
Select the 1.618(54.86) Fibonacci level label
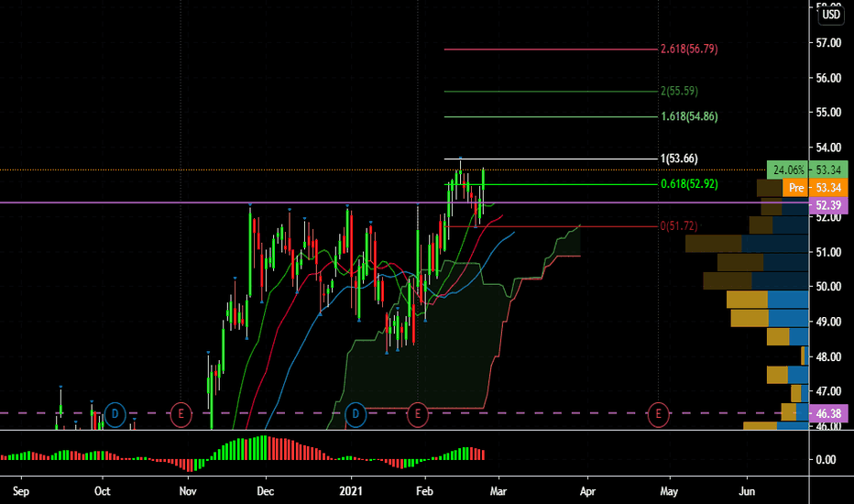click(689, 116)
